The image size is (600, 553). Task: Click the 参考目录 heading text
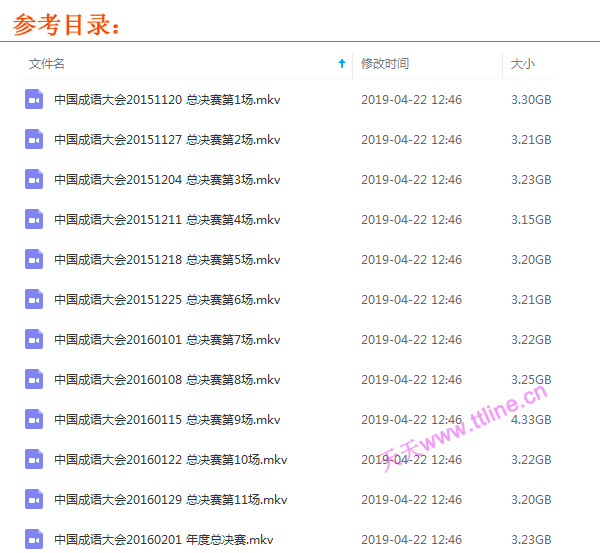[67, 24]
